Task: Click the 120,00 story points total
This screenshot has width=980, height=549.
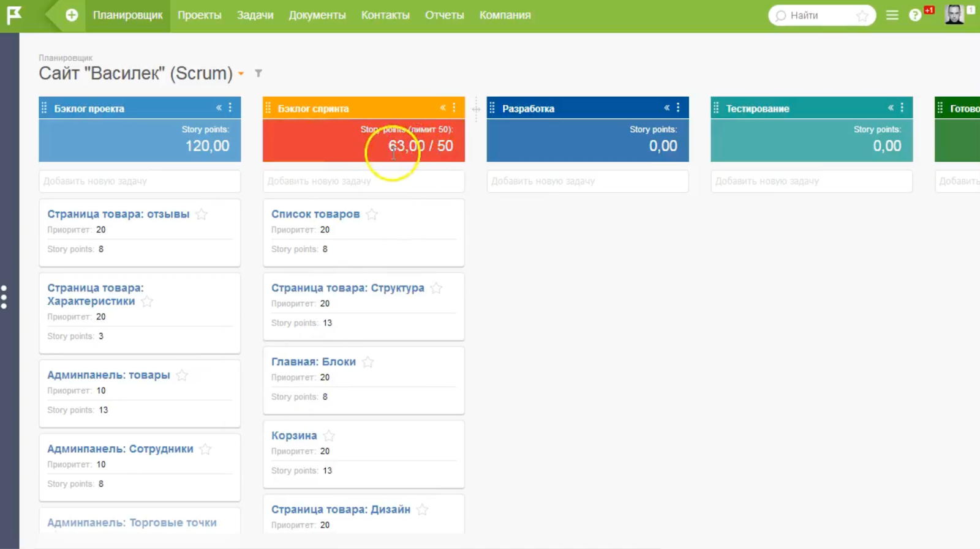Action: tap(208, 146)
